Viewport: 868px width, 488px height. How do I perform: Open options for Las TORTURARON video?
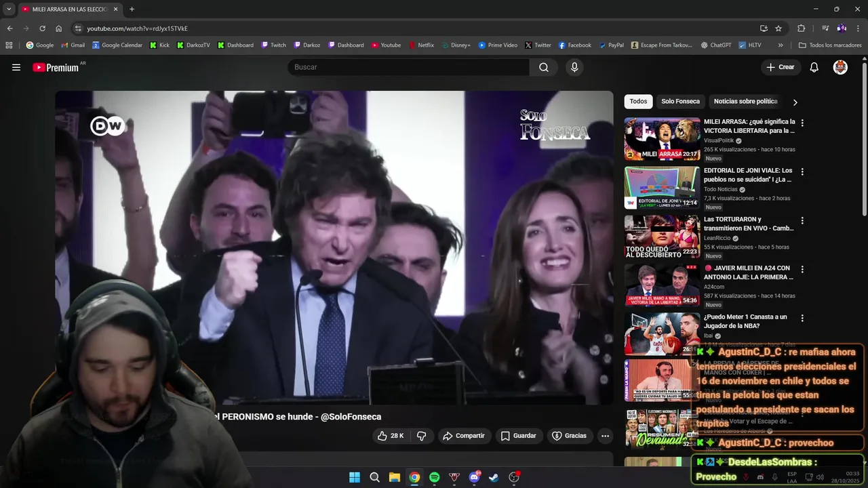tap(802, 221)
